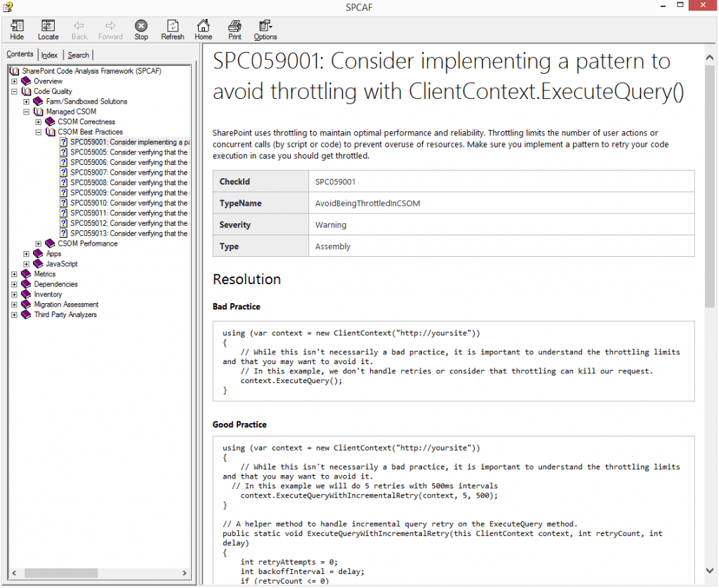Viewport: 719px width, 588px height.
Task: Switch to the Search tab
Action: pos(78,54)
